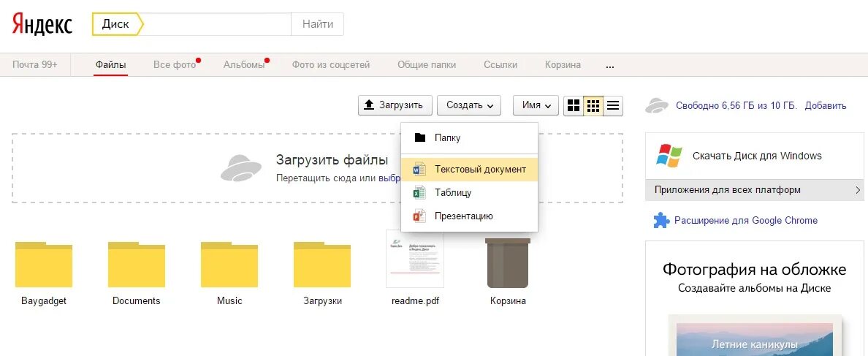Click the Загрузить upload button
This screenshot has width=868, height=356.
click(x=395, y=105)
